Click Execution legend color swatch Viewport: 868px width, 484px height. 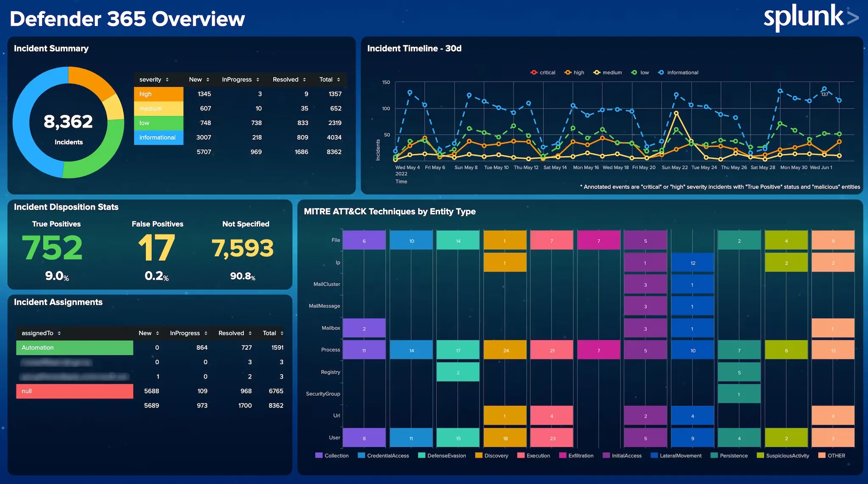pyautogui.click(x=521, y=456)
